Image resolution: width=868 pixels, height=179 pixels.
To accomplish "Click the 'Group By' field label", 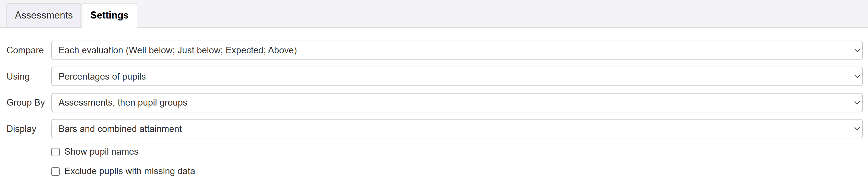I will tap(26, 102).
